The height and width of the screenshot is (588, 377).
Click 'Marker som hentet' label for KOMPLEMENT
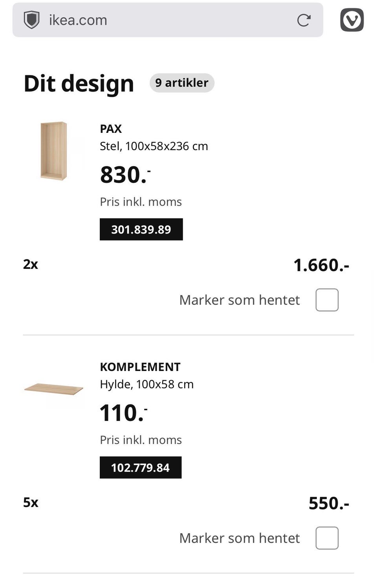click(239, 538)
